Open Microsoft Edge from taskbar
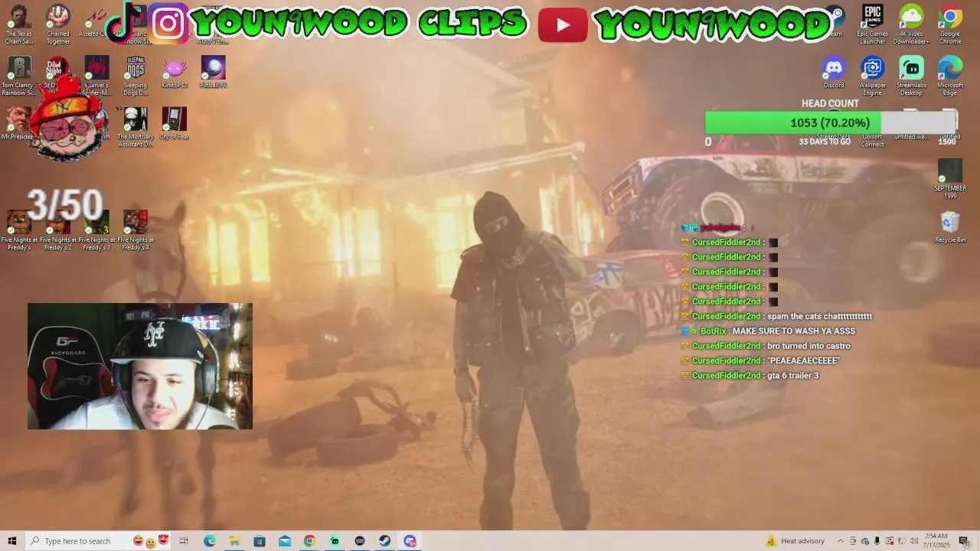The image size is (980, 551). click(x=209, y=541)
